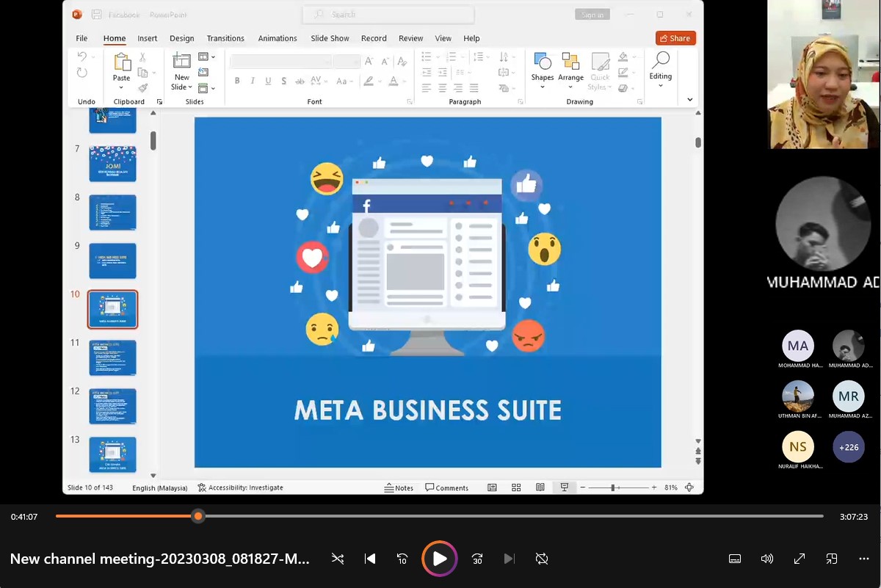This screenshot has width=881, height=588.
Task: Enter fullscreen in the media player
Action: (800, 559)
